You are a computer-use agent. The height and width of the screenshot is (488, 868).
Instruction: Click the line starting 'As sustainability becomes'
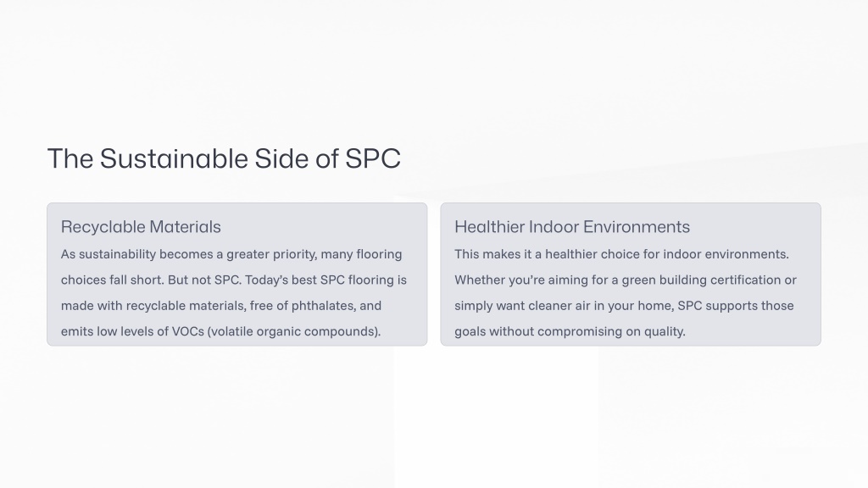pos(231,254)
